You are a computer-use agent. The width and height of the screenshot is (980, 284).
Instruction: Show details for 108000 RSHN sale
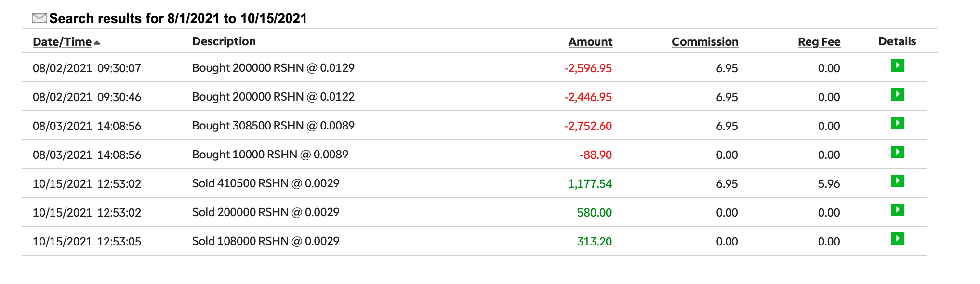[x=897, y=239]
